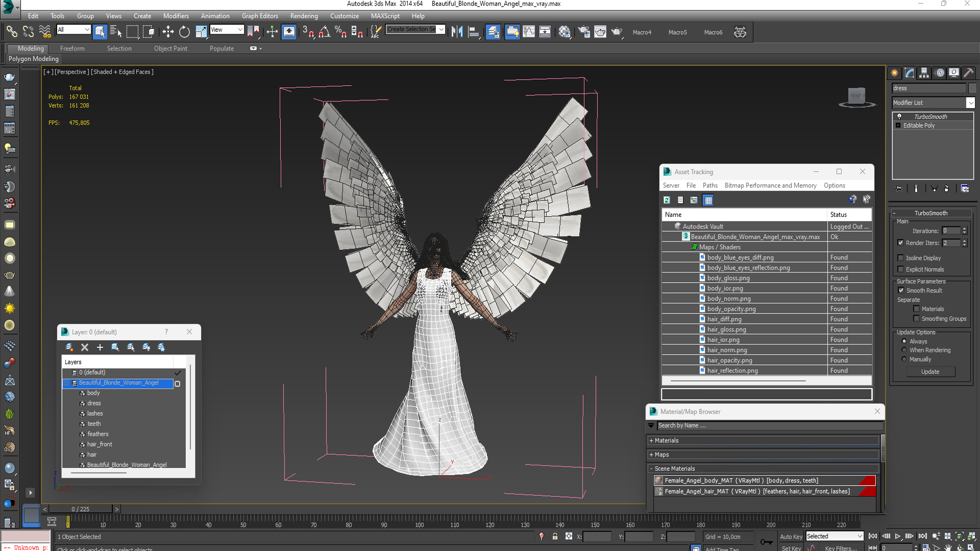Click the Select Object tool

(100, 32)
